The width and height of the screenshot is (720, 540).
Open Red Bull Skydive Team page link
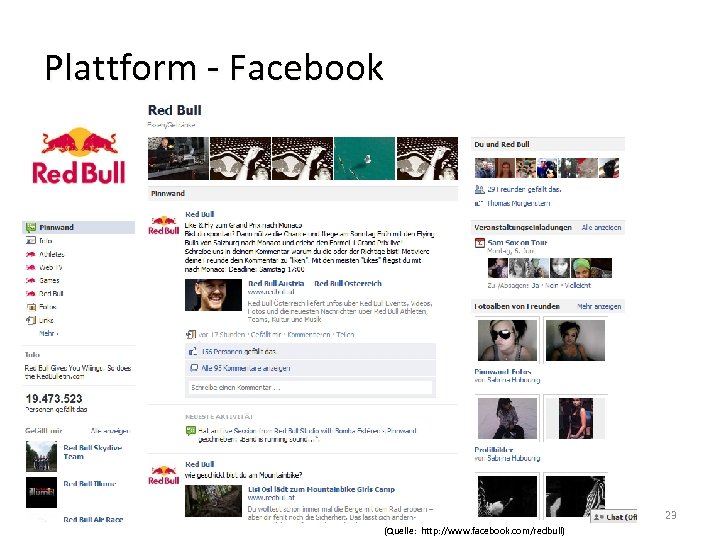point(92,452)
